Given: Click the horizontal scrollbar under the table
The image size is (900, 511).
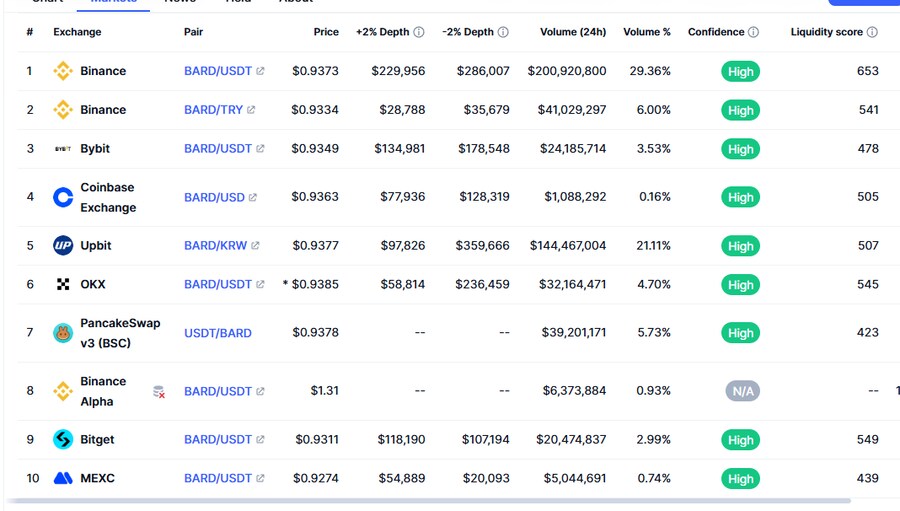Looking at the screenshot, I should click(x=428, y=500).
